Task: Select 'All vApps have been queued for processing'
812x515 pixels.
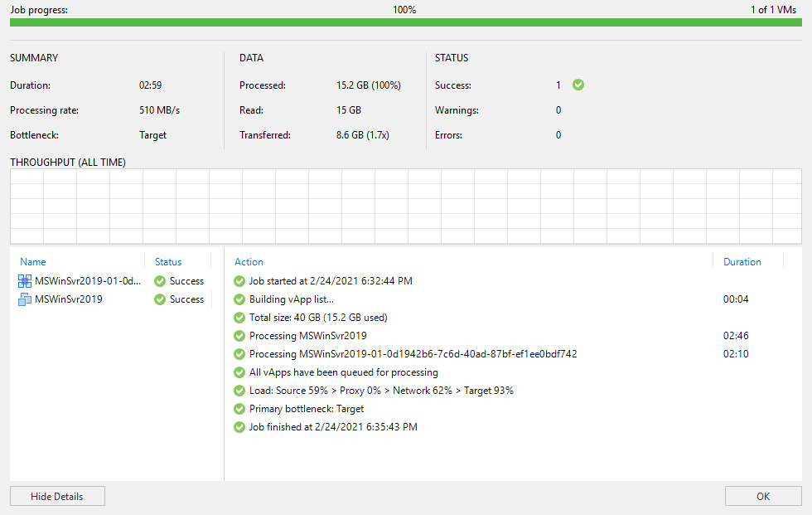Action: (344, 372)
